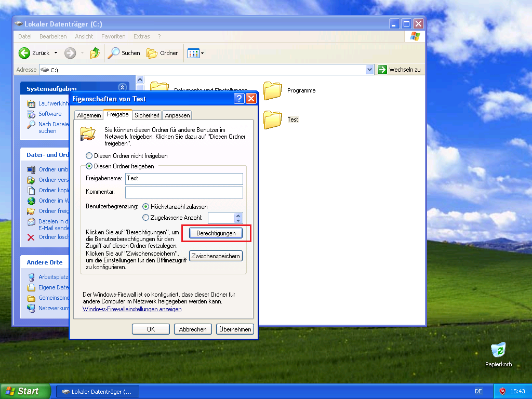
Task: Click the red X Ordner löschen icon
Action: [x=31, y=237]
